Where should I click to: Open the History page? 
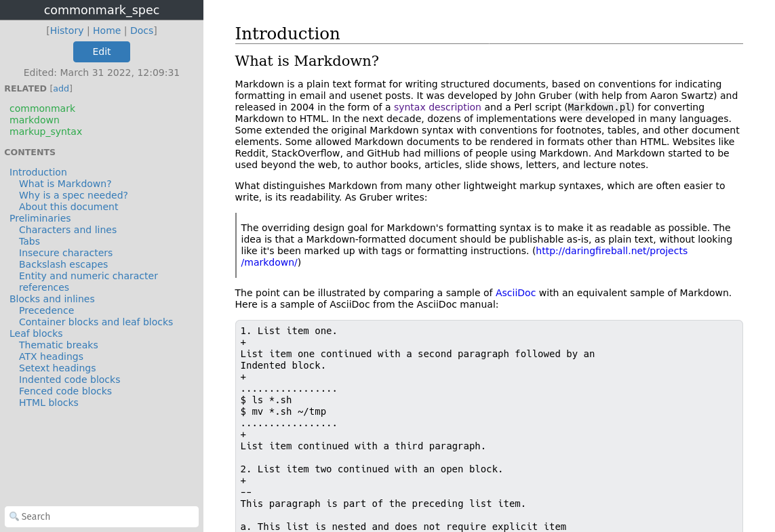66,30
